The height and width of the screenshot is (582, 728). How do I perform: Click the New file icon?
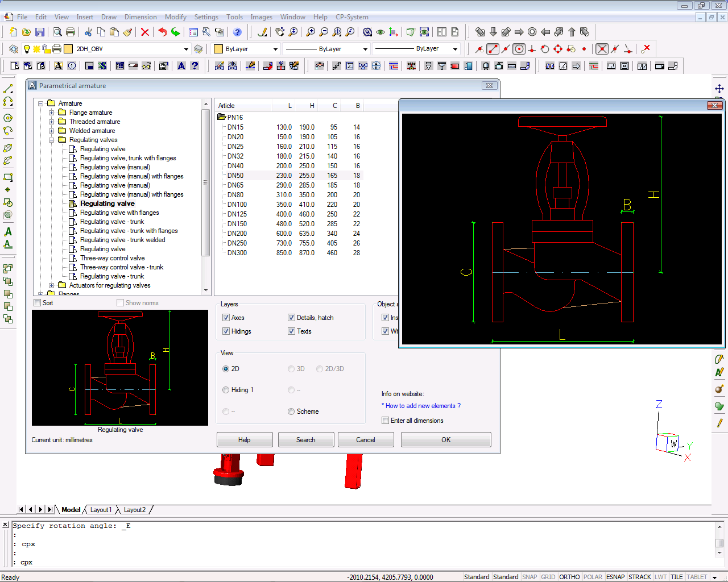tap(13, 32)
